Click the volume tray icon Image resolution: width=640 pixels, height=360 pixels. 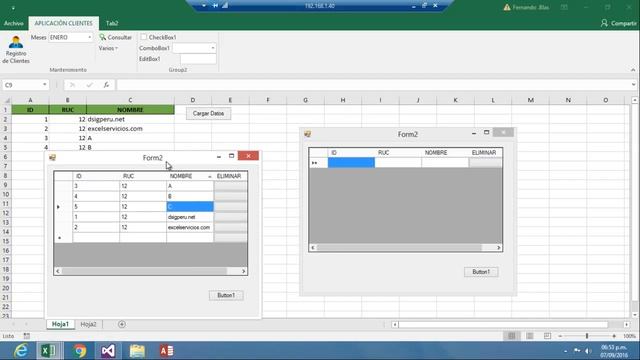588,351
